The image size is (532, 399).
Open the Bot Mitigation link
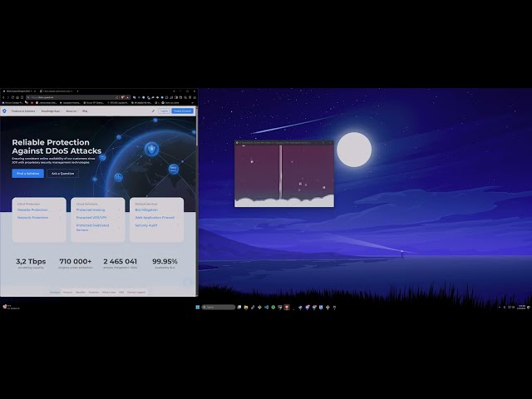click(146, 210)
